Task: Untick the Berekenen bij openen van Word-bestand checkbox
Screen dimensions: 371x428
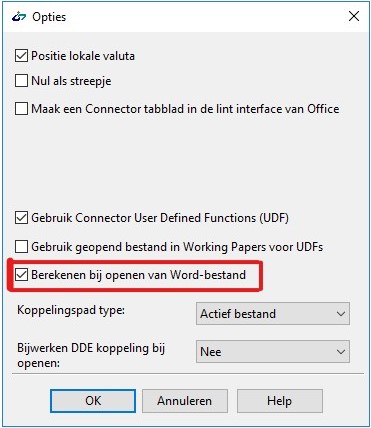Action: click(x=21, y=275)
